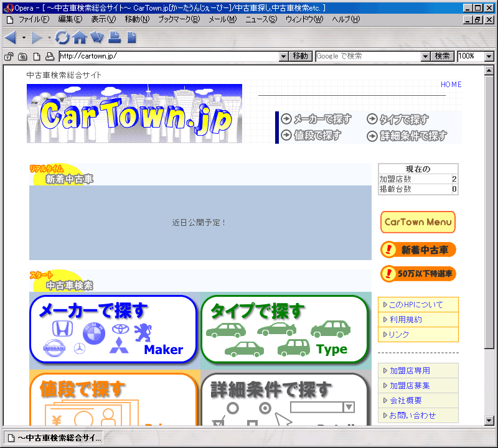The image size is (498, 448).
Task: Click the scroll up arrow of the page scrollbar
Action: coord(489,70)
